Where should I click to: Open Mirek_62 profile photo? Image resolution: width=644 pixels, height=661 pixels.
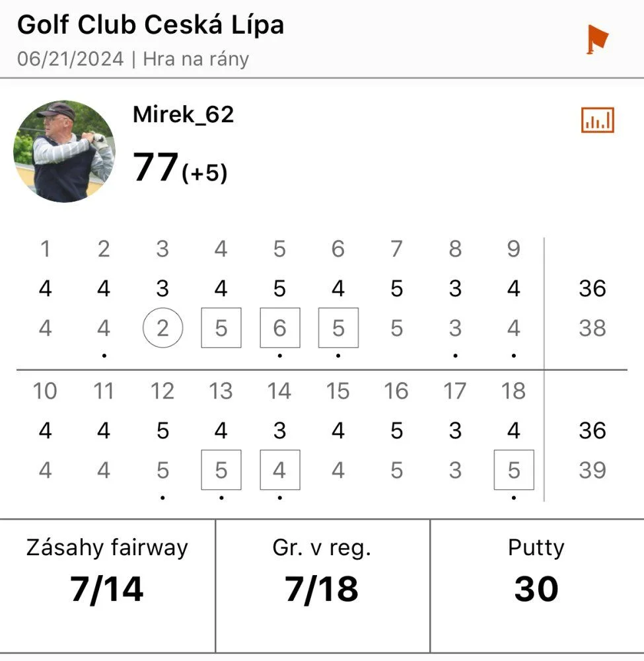tap(65, 151)
